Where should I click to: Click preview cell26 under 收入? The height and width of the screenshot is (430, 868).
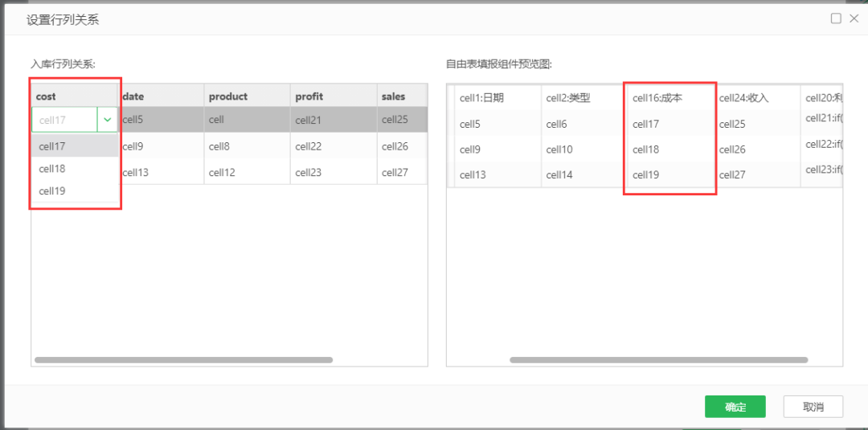click(x=757, y=149)
